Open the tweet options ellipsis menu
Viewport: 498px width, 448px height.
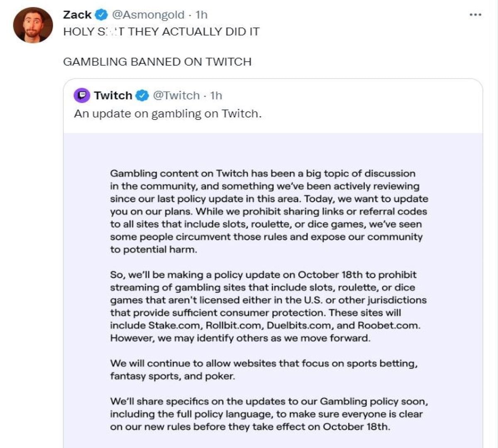476,14
